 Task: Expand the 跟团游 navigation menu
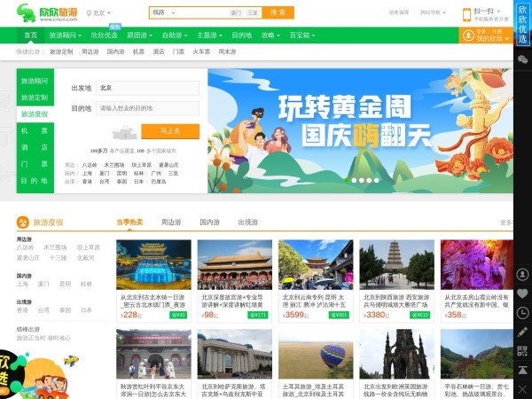click(139, 35)
